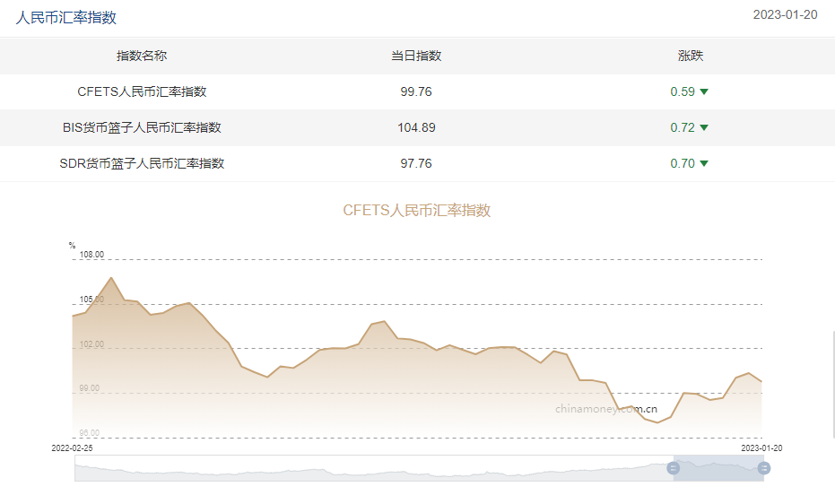The height and width of the screenshot is (504, 835).
Task: Click the 涨跌 column header
Action: pyautogui.click(x=690, y=56)
